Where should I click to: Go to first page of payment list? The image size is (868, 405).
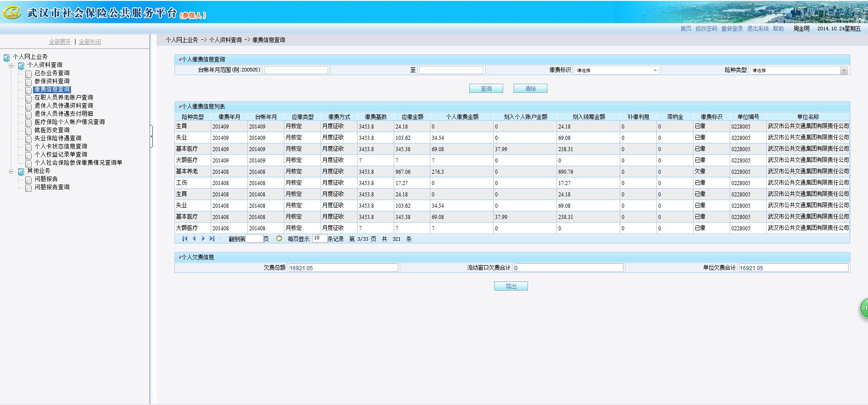click(x=184, y=238)
